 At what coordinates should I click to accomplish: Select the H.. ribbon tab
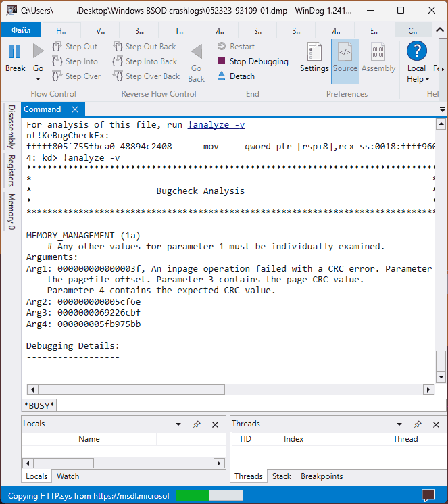coord(61,31)
